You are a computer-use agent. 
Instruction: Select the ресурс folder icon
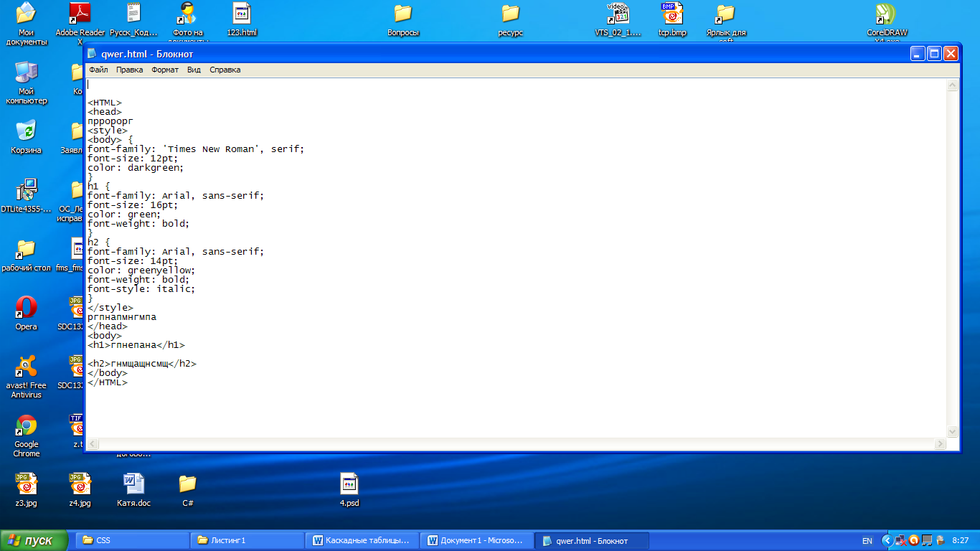tap(511, 20)
